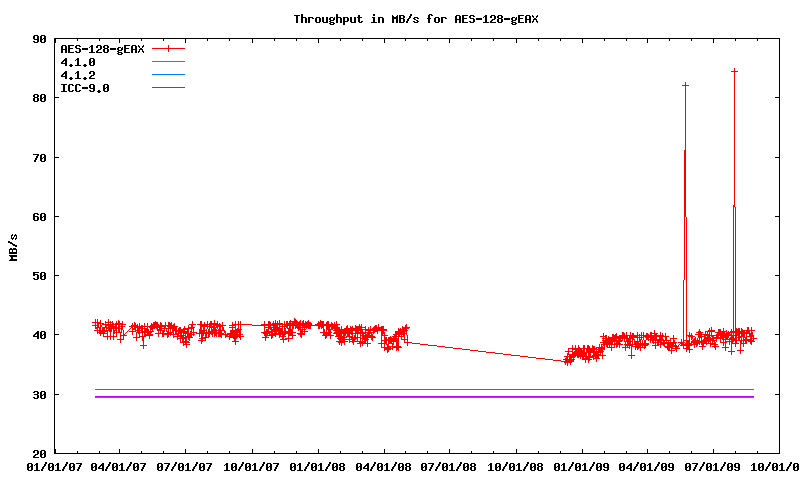Click the 20 tick label on y-axis
Screen dimensions: 800x480
point(40,453)
